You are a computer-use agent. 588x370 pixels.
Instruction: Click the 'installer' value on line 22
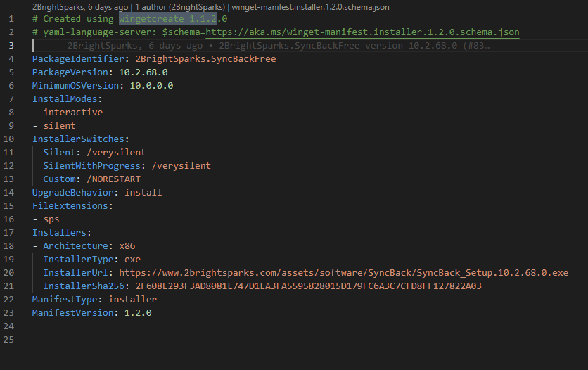tap(133, 300)
